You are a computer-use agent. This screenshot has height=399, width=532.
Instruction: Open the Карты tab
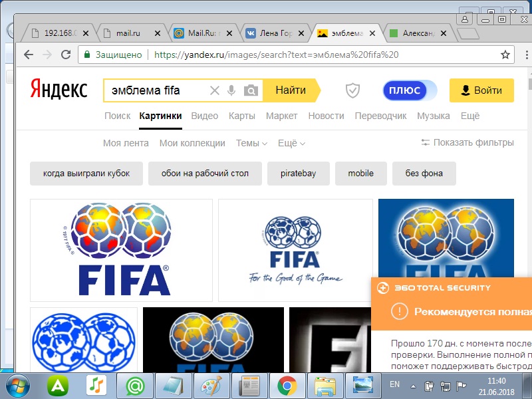pyautogui.click(x=242, y=116)
